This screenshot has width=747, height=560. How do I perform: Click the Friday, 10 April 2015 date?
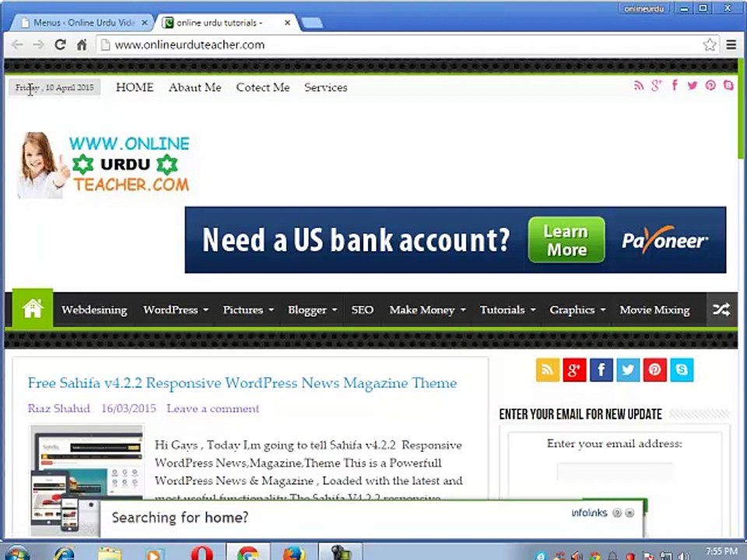[54, 88]
